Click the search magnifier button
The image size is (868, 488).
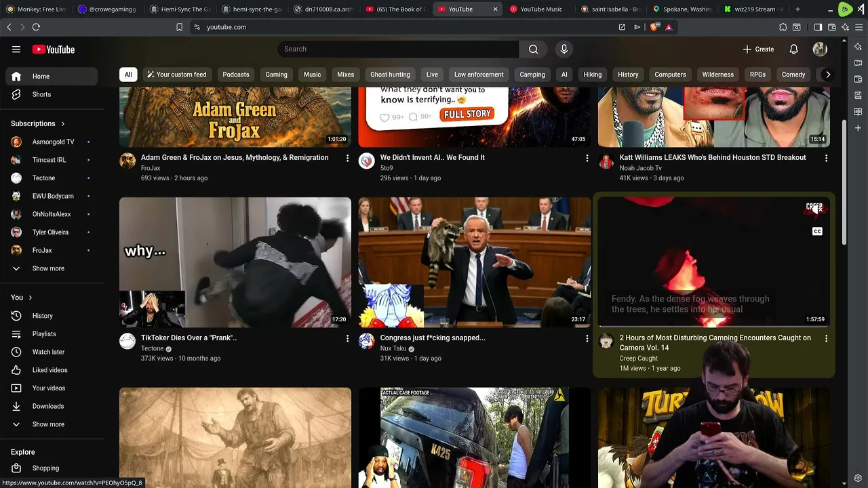534,49
